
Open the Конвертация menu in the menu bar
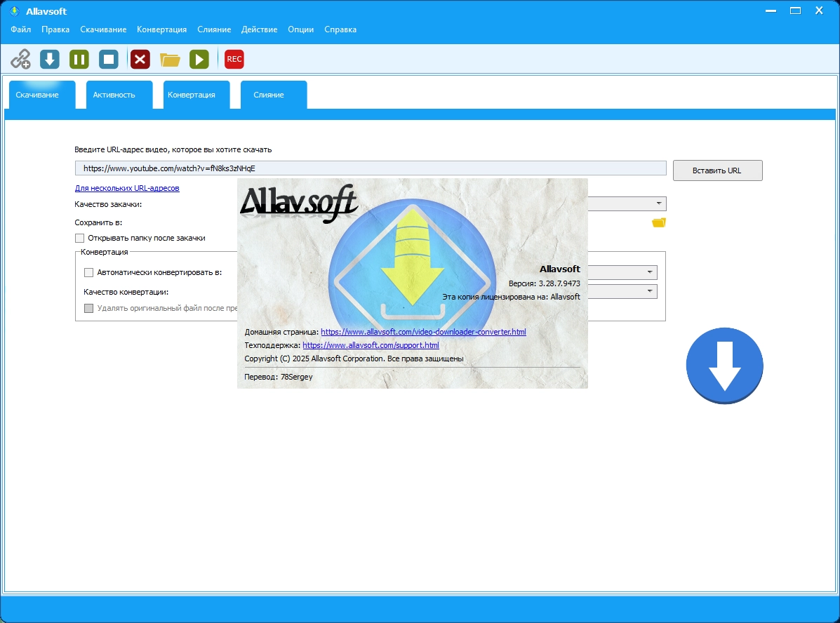point(162,29)
